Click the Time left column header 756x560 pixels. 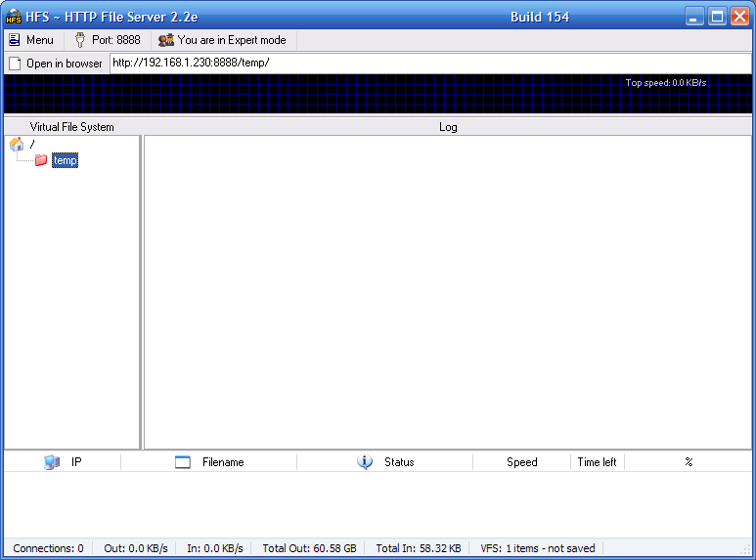pos(597,462)
